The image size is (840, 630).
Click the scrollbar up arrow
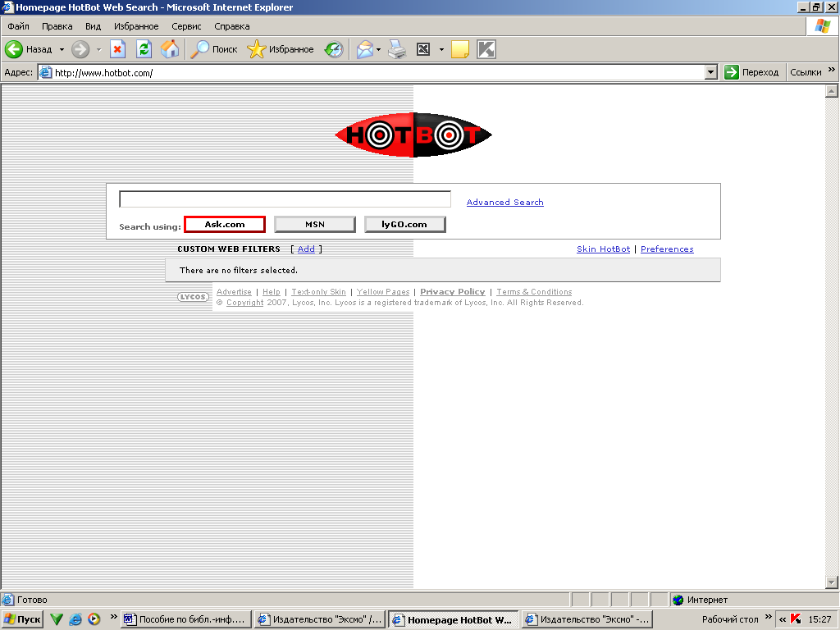click(832, 92)
